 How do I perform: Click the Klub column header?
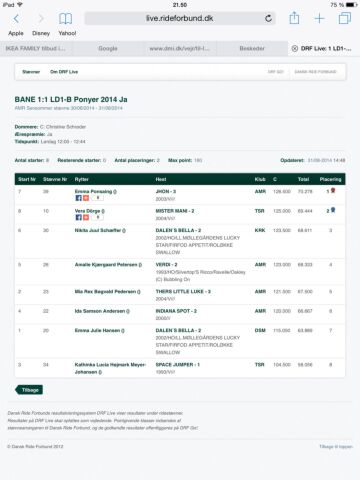click(260, 179)
